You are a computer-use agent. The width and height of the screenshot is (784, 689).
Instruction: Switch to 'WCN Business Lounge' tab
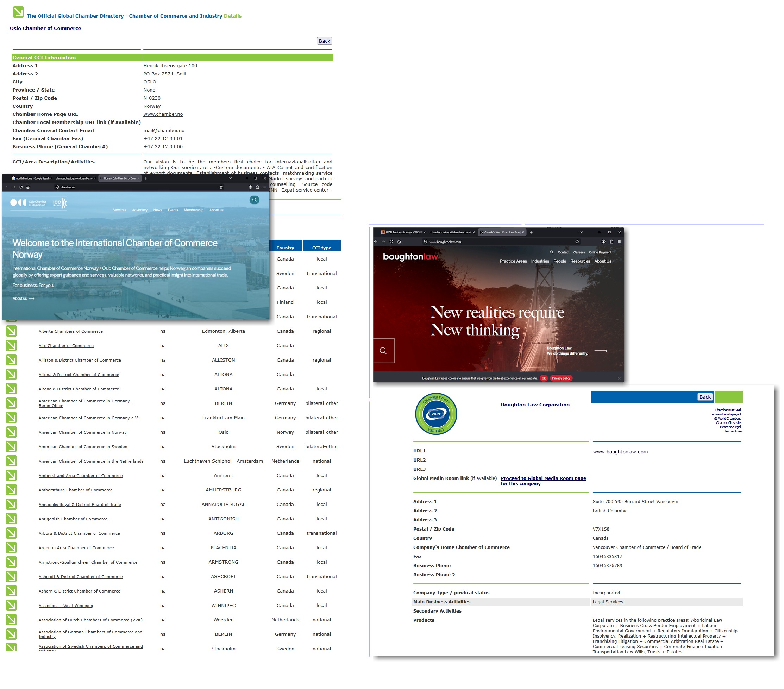pyautogui.click(x=403, y=232)
